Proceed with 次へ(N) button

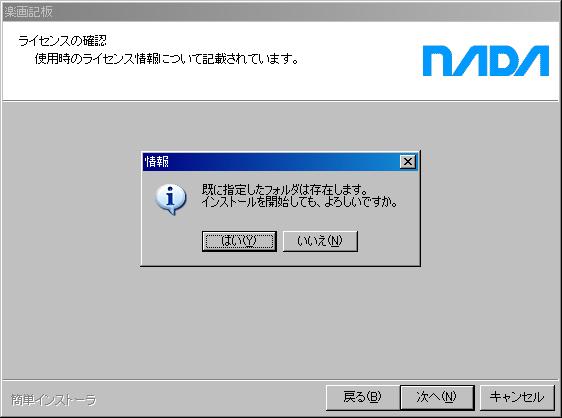tap(437, 397)
